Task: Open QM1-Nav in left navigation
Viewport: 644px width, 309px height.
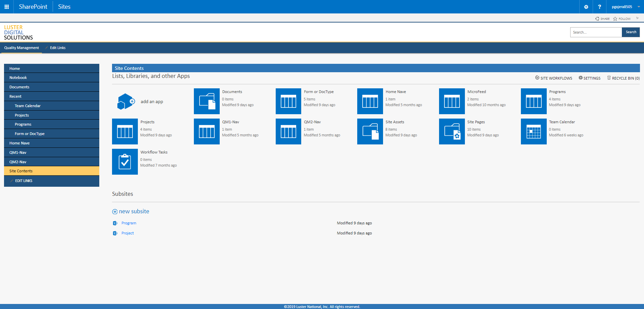Action: tap(52, 152)
